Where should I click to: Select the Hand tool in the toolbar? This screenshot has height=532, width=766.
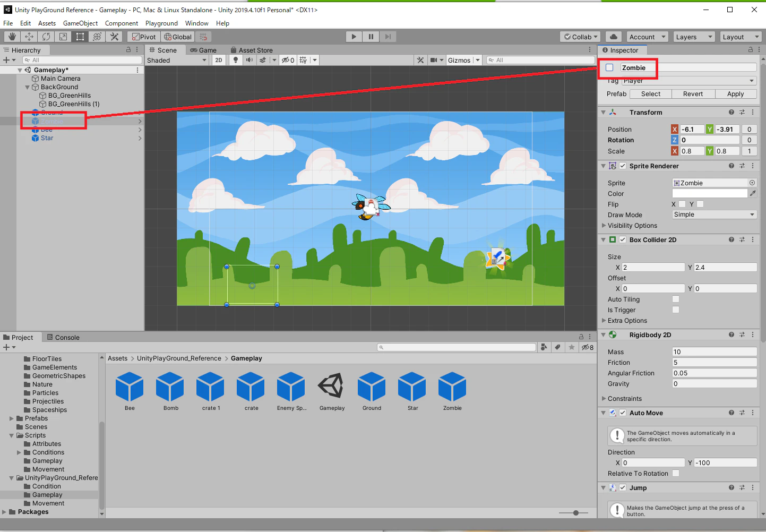click(12, 37)
